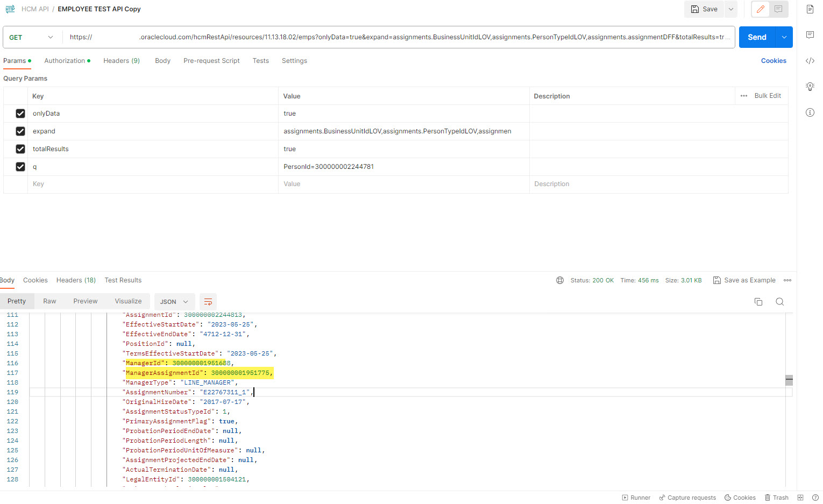Open the two-pane layout icon in status bar
The height and width of the screenshot is (504, 823).
(x=800, y=498)
